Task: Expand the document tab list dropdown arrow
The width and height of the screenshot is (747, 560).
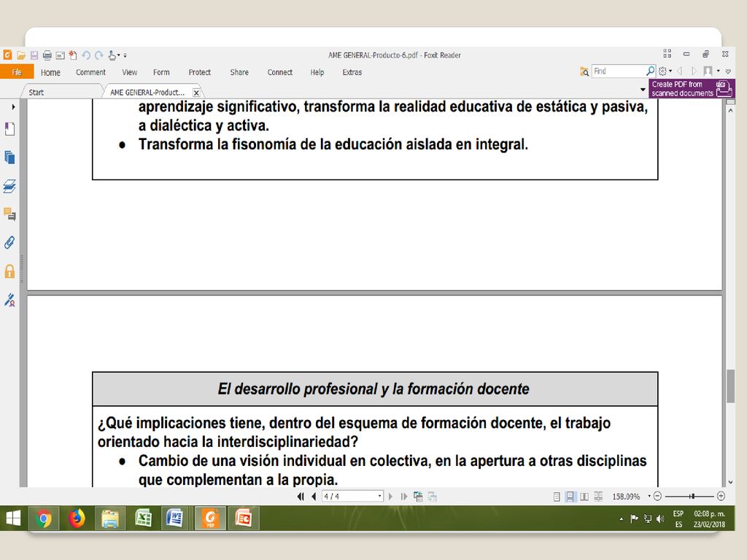Action: coord(643,90)
